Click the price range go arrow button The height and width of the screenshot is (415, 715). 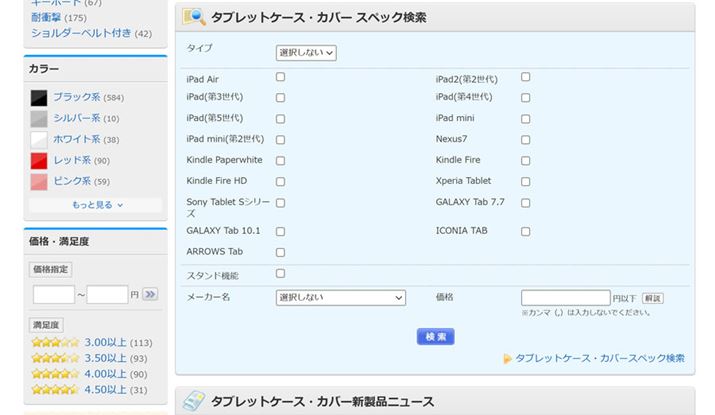tap(150, 294)
